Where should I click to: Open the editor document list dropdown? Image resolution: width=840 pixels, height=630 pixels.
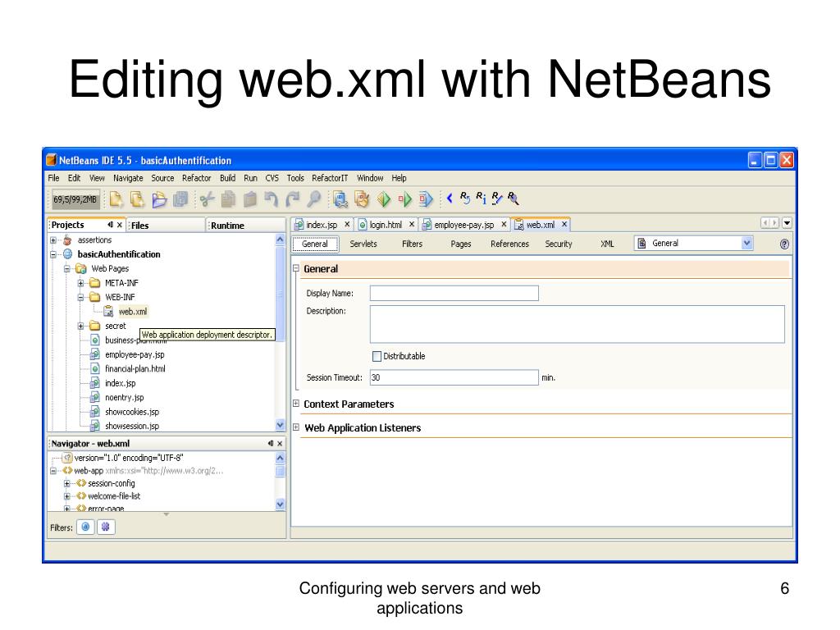(x=787, y=223)
